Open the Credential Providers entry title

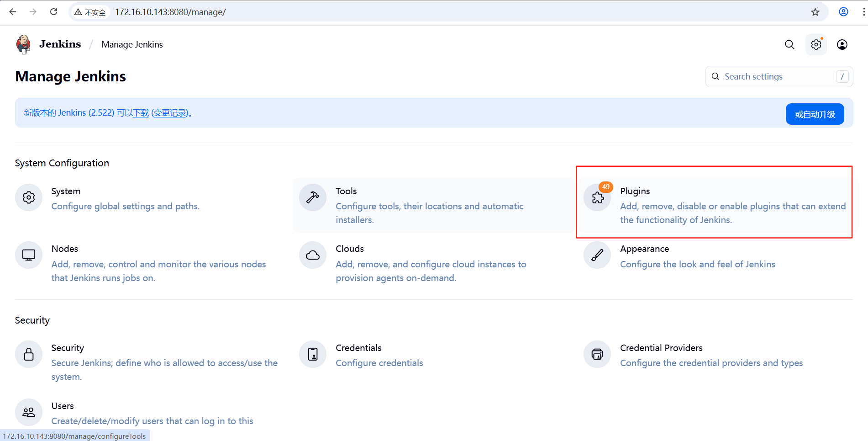click(x=661, y=348)
